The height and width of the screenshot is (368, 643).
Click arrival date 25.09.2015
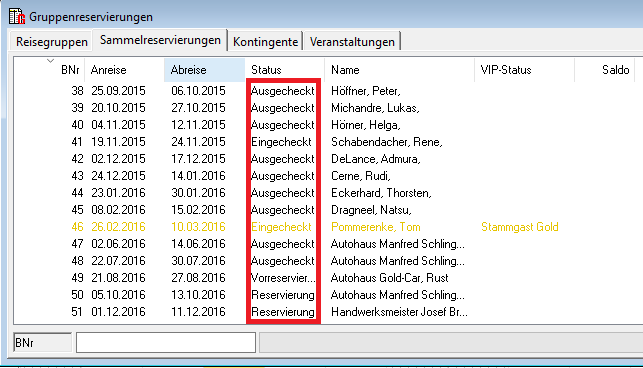[x=118, y=91]
